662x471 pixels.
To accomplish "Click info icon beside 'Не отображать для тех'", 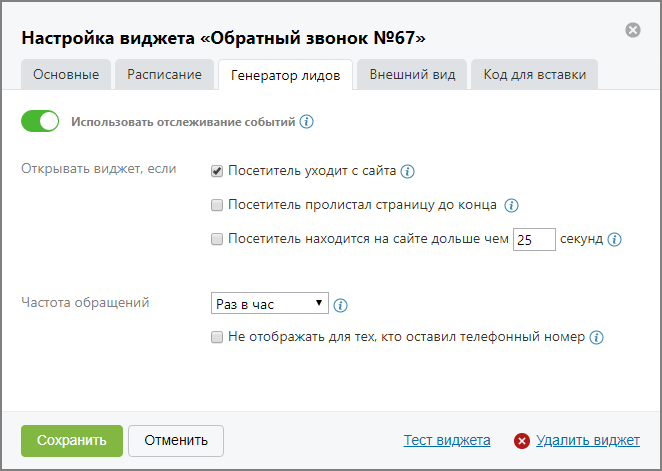I will tap(597, 337).
